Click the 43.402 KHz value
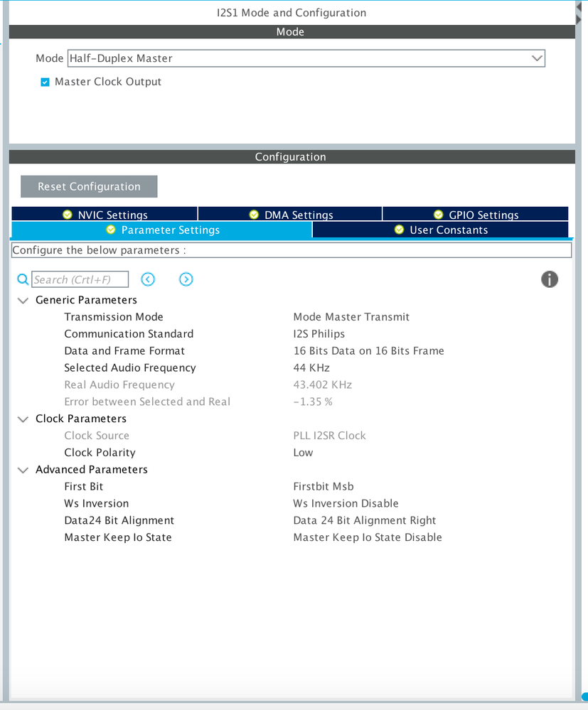This screenshot has width=588, height=710. (323, 385)
